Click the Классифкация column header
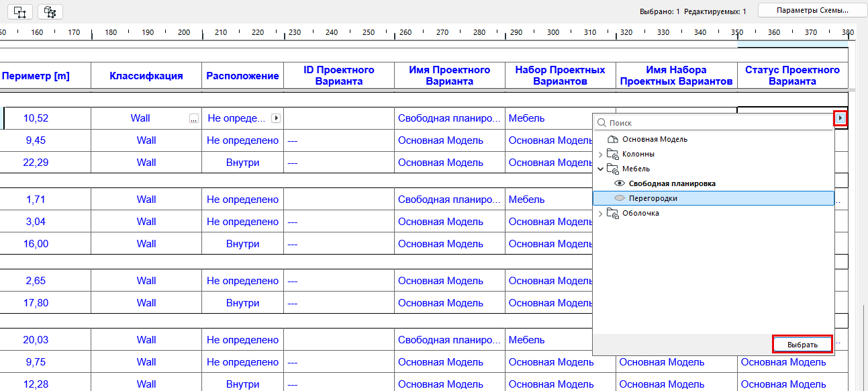Image resolution: width=868 pixels, height=391 pixels. 146,76
